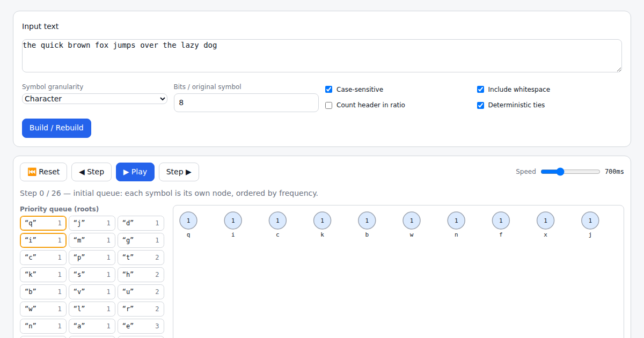The height and width of the screenshot is (338, 644).
Task: Click queue entry "u" with count 2
Action: click(x=141, y=292)
